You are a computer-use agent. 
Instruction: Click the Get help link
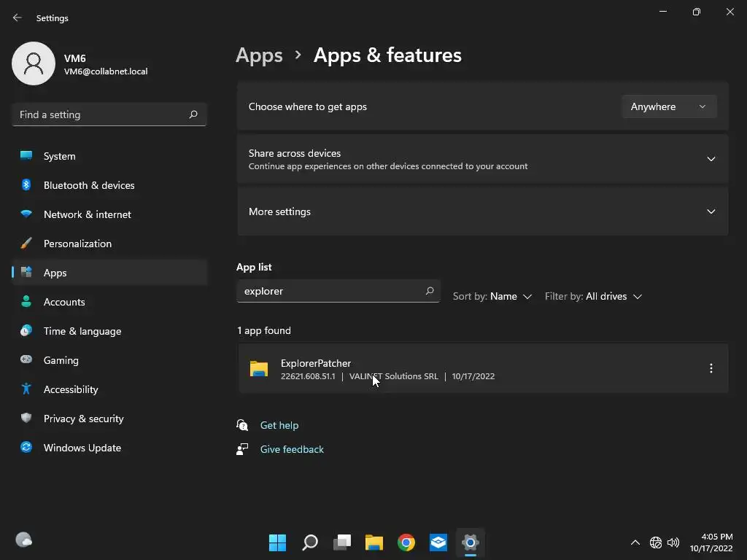(x=279, y=425)
